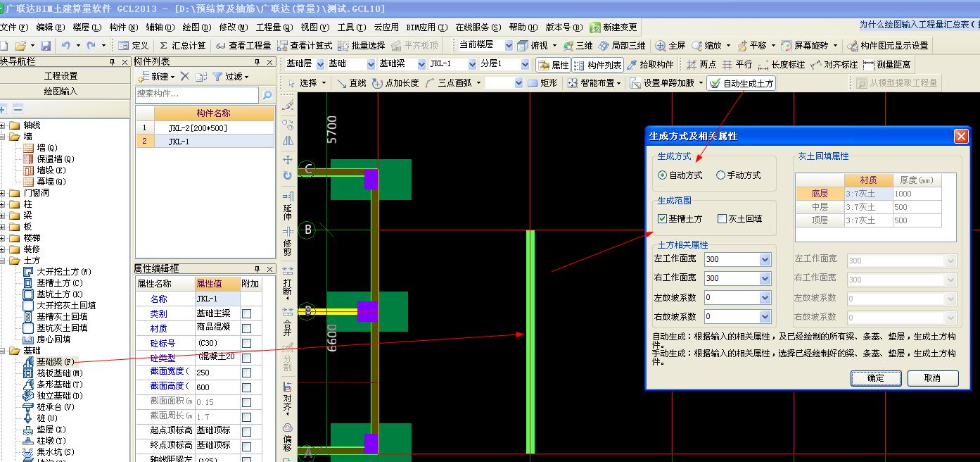
Task: Click the save file icon
Action: [x=45, y=46]
